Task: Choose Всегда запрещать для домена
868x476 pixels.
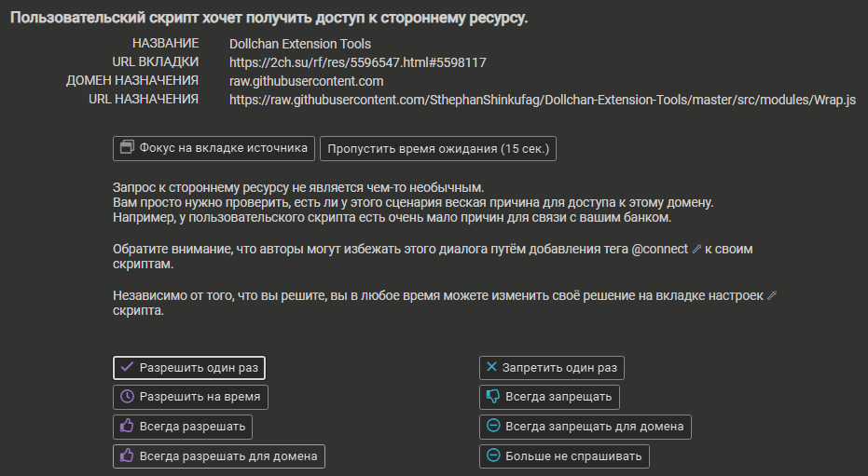Action: [x=585, y=427]
